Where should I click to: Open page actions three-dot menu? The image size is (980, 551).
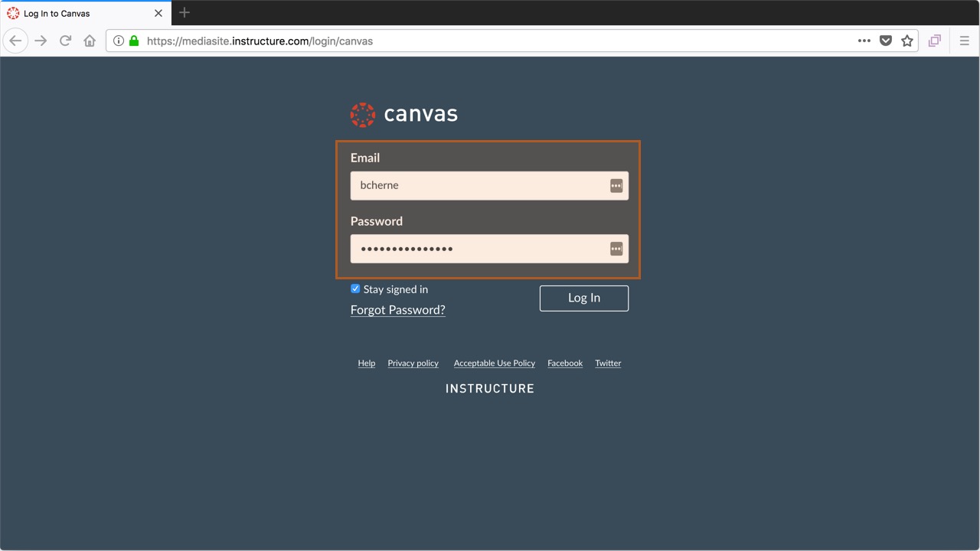pyautogui.click(x=864, y=41)
